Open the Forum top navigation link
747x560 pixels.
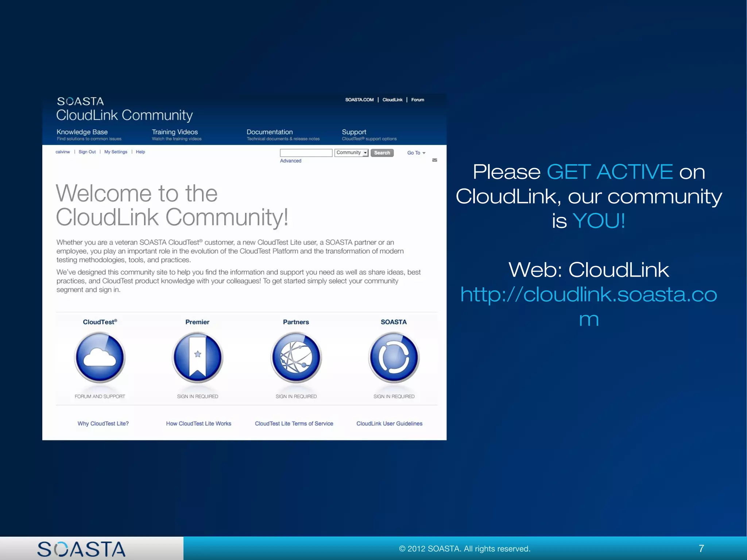pyautogui.click(x=418, y=100)
